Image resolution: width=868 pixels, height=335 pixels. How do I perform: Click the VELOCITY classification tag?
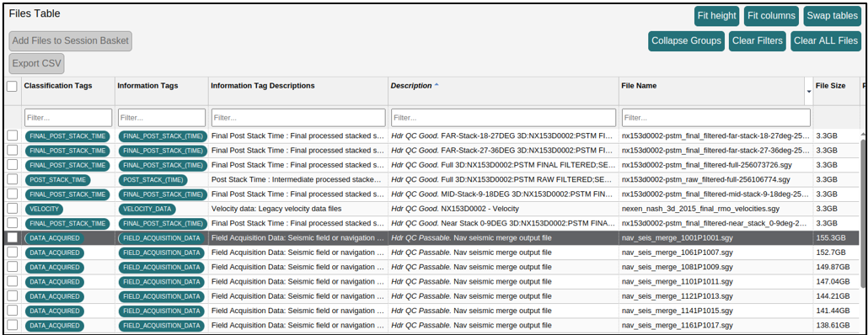click(45, 209)
